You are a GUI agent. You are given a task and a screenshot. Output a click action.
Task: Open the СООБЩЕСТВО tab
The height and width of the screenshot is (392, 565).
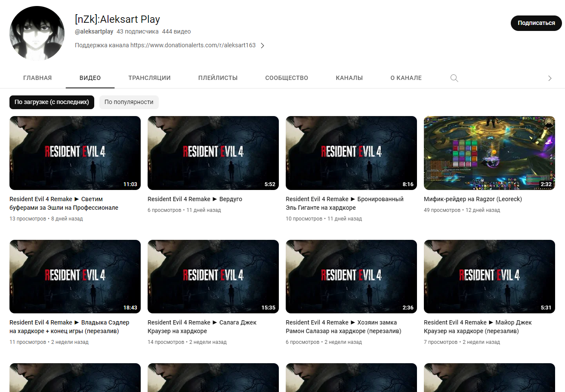(287, 78)
